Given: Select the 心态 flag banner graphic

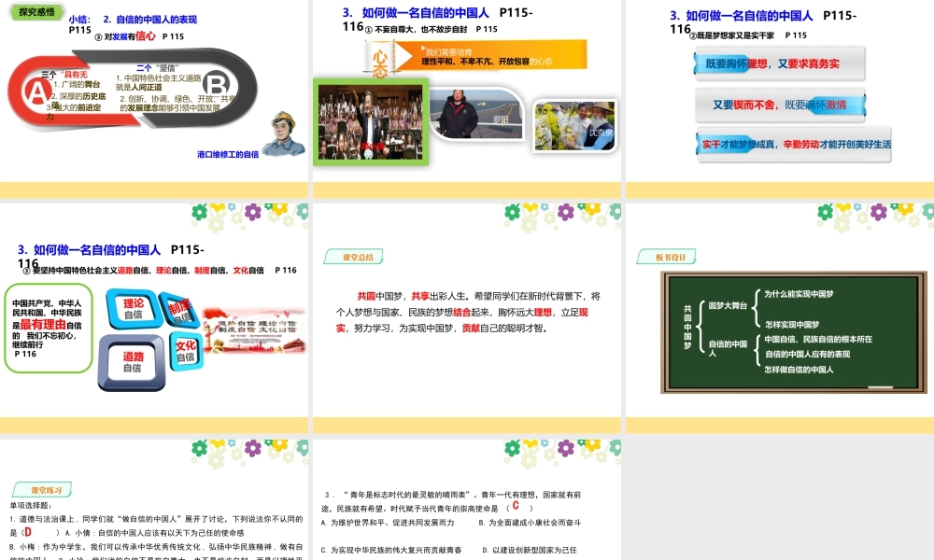Looking at the screenshot, I should click(x=381, y=59).
